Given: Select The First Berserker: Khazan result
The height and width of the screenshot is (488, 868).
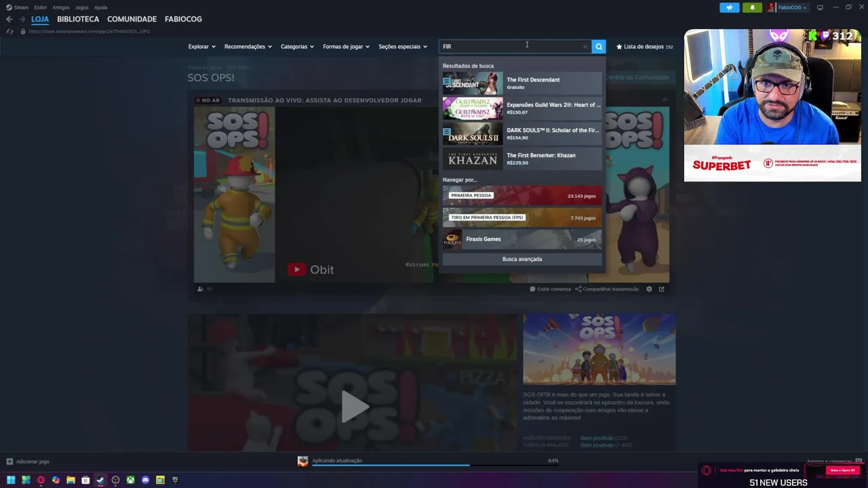Looking at the screenshot, I should click(522, 159).
